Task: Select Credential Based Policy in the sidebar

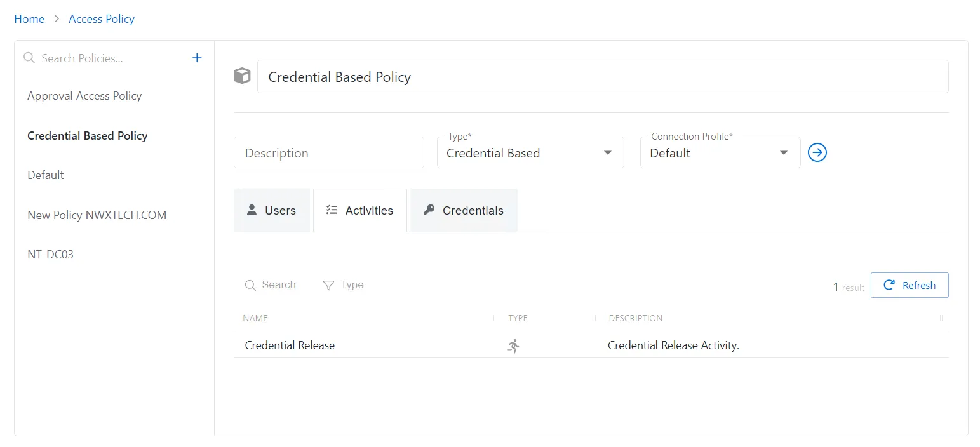Action: click(x=88, y=135)
